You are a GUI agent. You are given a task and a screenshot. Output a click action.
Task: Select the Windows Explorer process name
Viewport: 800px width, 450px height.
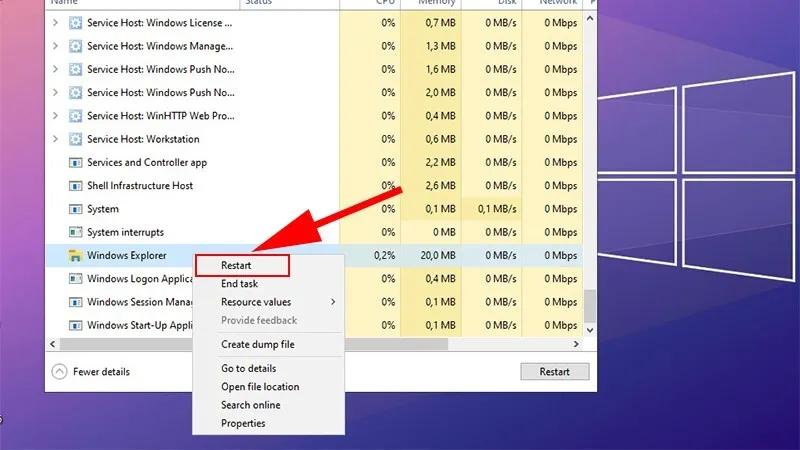[x=127, y=256]
